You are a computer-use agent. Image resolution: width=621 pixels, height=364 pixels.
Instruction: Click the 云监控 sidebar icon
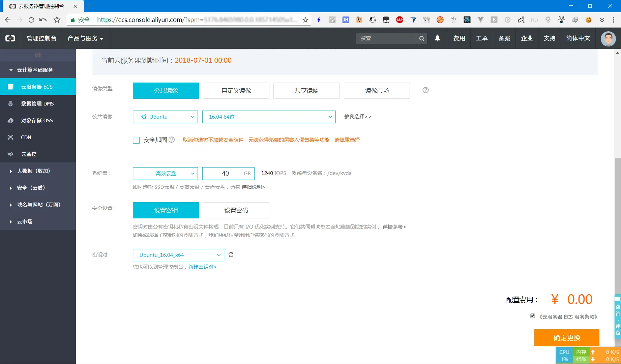pyautogui.click(x=10, y=154)
